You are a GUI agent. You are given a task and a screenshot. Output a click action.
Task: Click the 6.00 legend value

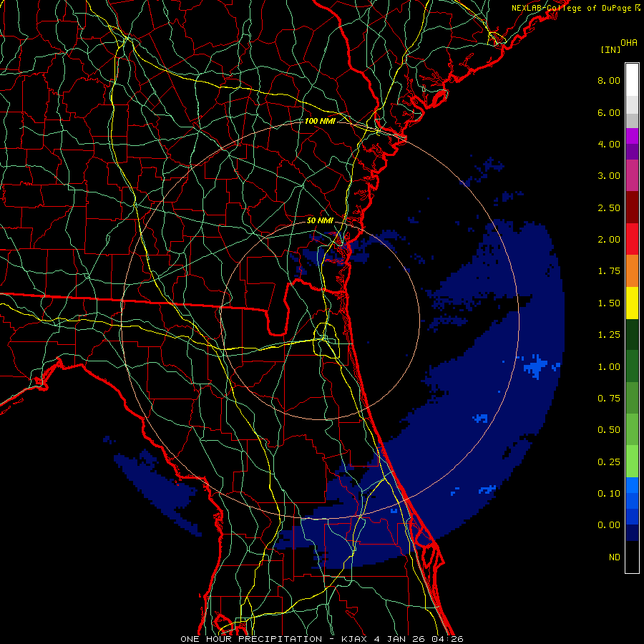click(x=609, y=112)
